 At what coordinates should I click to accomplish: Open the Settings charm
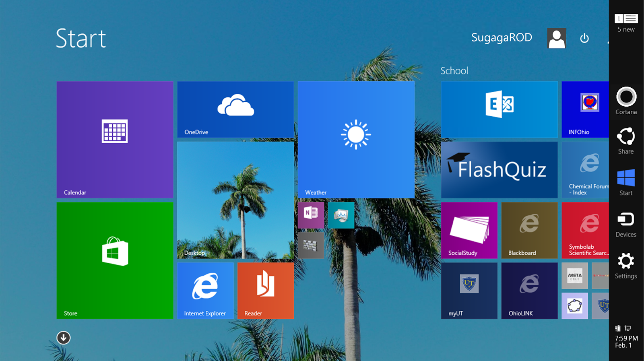point(626,266)
